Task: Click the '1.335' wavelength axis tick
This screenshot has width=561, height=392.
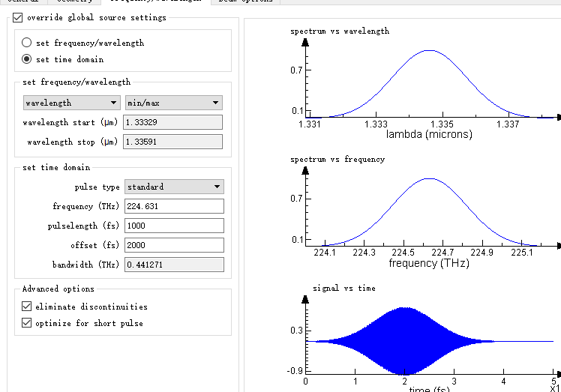Action: (x=442, y=124)
